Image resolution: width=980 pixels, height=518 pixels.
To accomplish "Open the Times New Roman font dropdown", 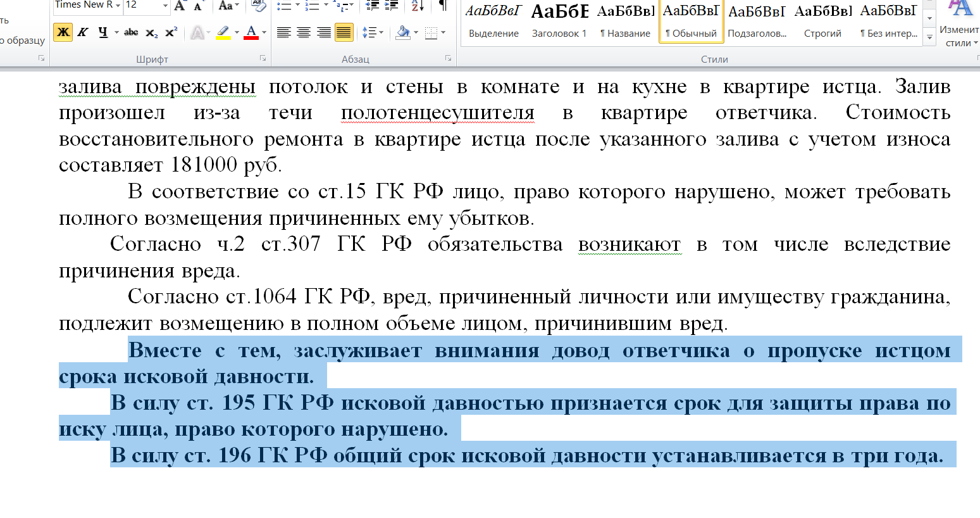I will [118, 5].
